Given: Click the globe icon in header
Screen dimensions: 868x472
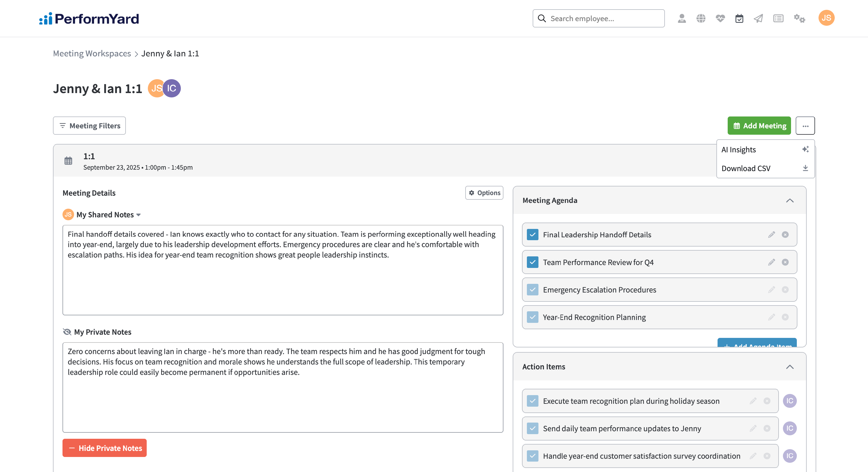Looking at the screenshot, I should (701, 18).
